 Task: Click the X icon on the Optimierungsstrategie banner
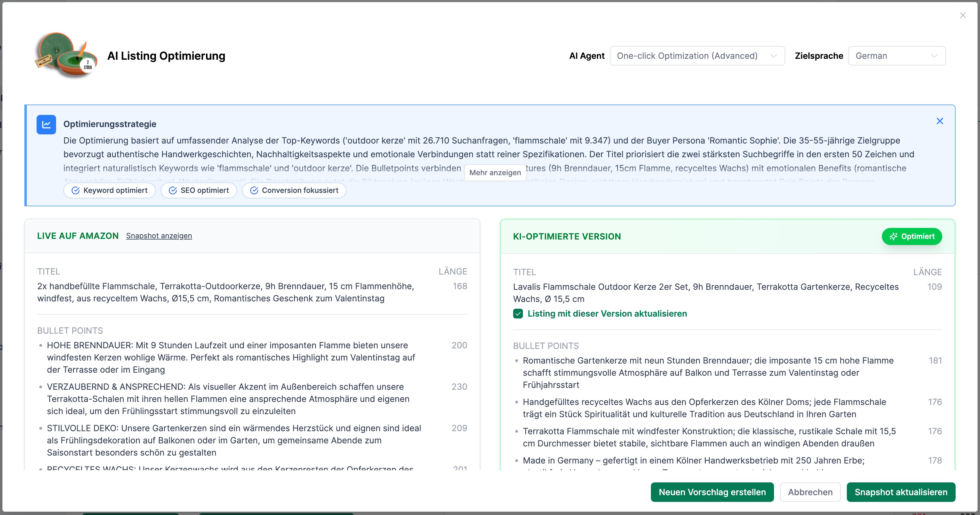pyautogui.click(x=940, y=121)
